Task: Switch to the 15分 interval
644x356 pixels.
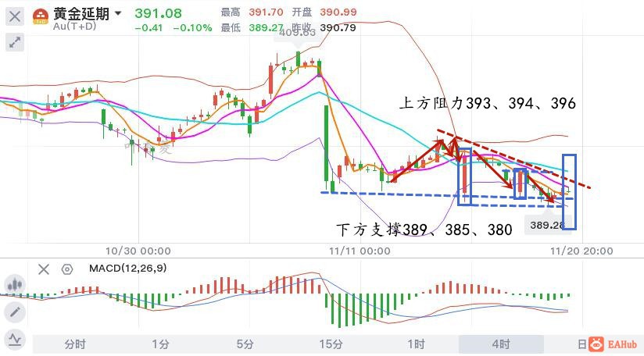Action: pos(331,344)
